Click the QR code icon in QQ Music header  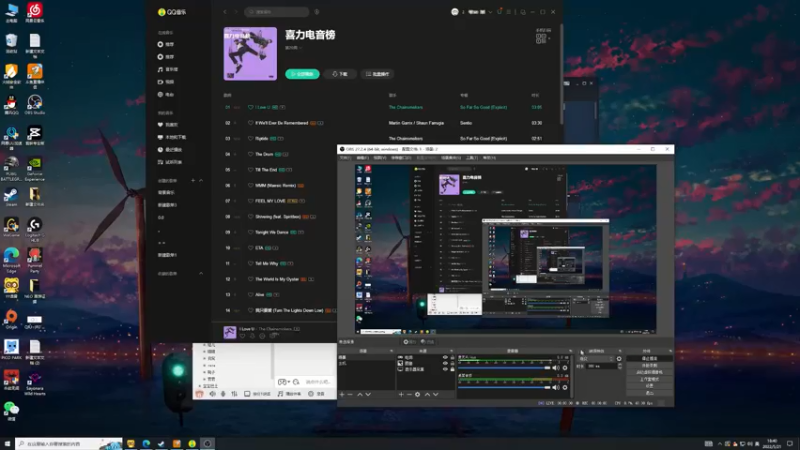click(x=541, y=38)
